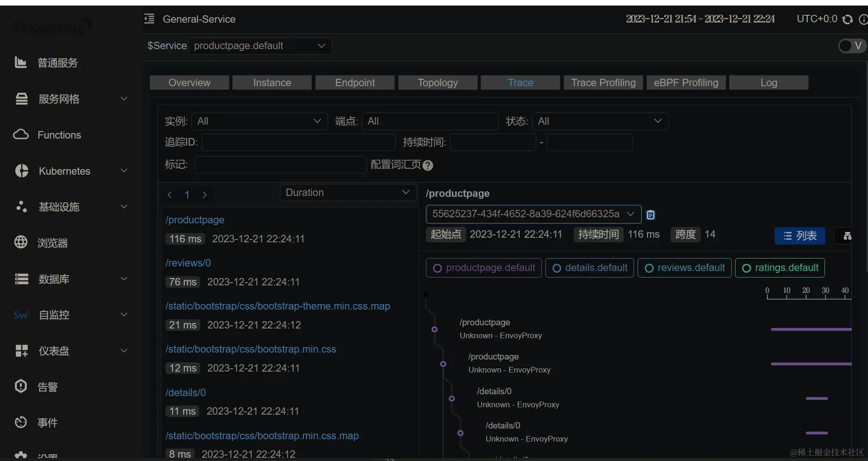Open the 普通服务 chart icon
Screen dimensions: 868x461
click(21, 62)
